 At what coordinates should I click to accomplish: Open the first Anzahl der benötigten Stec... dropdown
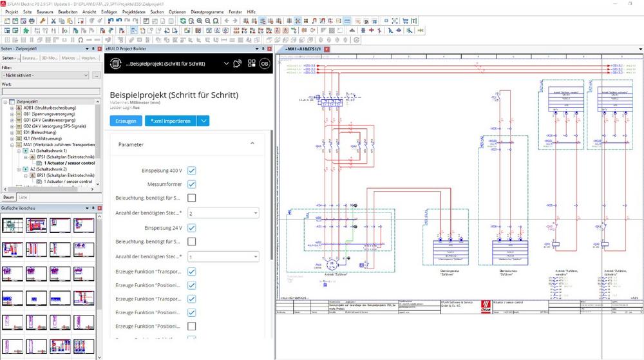(x=222, y=213)
